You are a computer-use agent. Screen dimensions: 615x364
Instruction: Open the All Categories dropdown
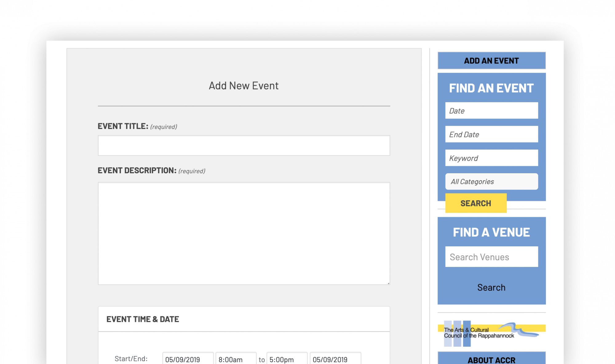pyautogui.click(x=491, y=181)
